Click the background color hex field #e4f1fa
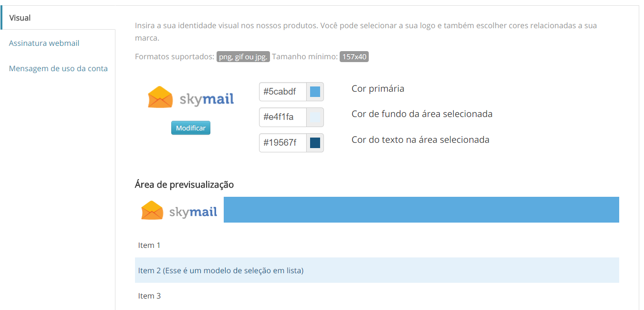644x310 pixels. [x=282, y=117]
